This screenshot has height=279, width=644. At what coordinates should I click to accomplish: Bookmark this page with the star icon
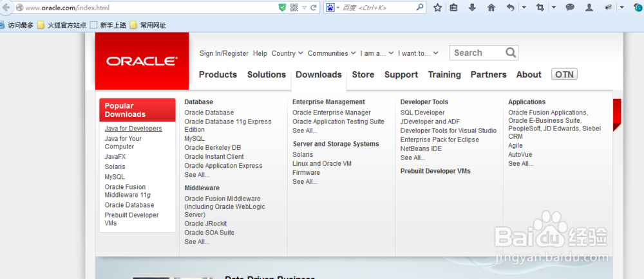tap(438, 7)
